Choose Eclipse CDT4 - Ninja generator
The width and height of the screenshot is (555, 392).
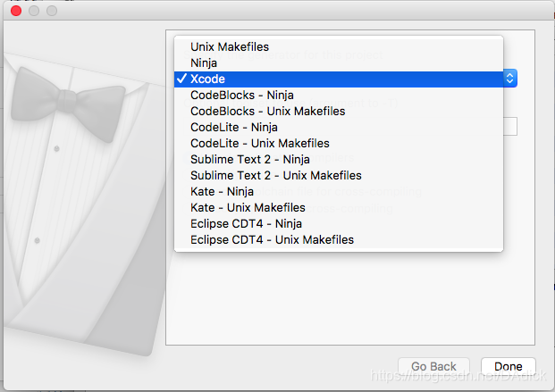coord(339,223)
